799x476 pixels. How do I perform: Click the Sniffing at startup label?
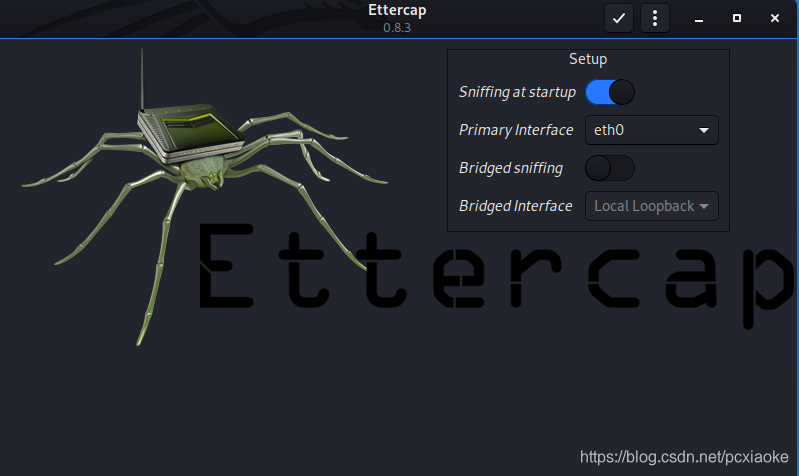pos(517,92)
